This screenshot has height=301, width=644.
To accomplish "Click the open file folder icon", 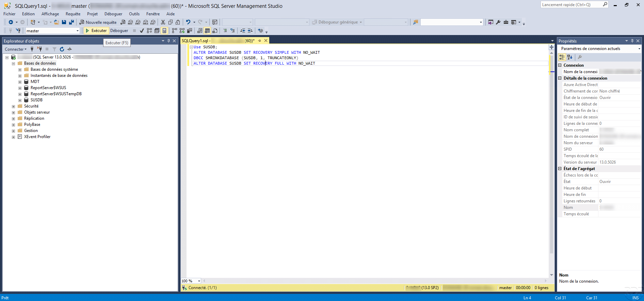I will [57, 22].
